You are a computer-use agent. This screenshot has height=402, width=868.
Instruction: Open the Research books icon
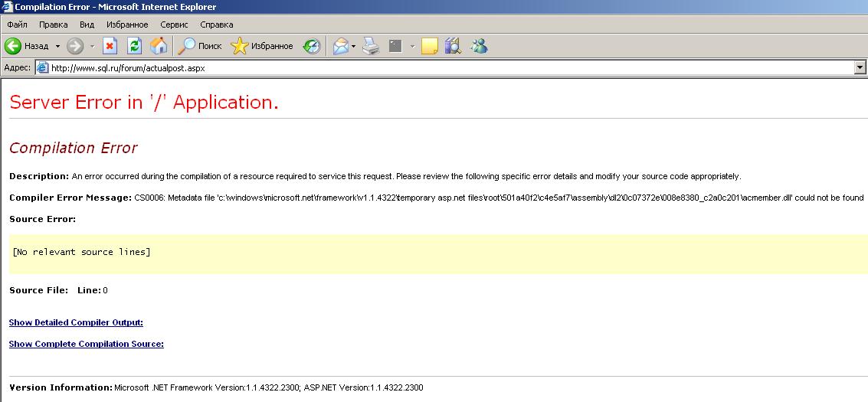[x=453, y=46]
